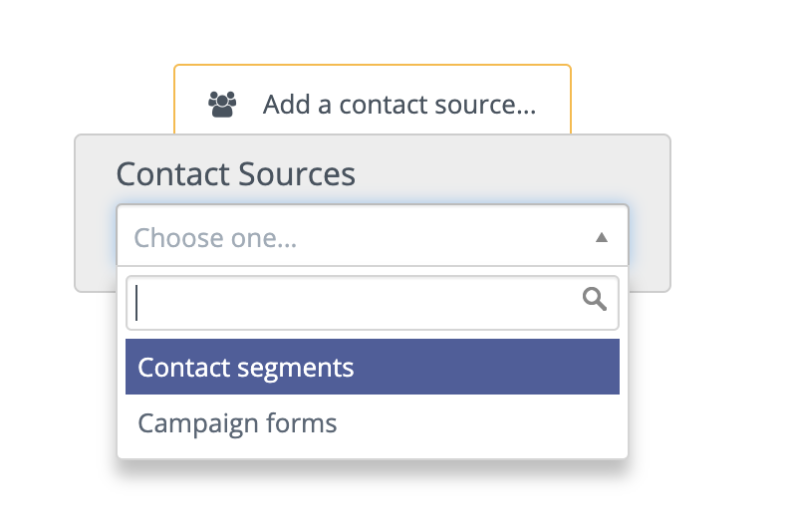Collapse the Choose one... dropdown

pyautogui.click(x=373, y=235)
